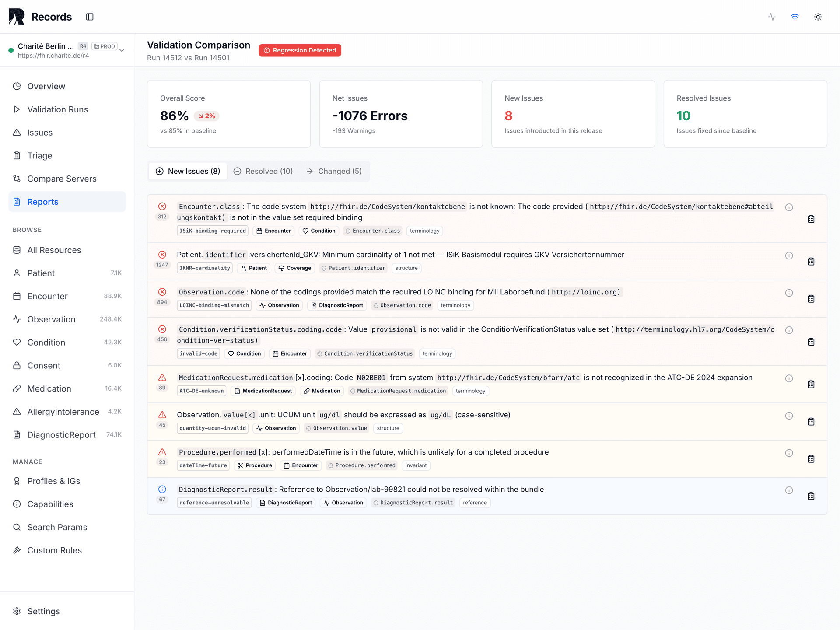Open Compare Servers in the sidebar
This screenshot has width=840, height=630.
point(62,178)
